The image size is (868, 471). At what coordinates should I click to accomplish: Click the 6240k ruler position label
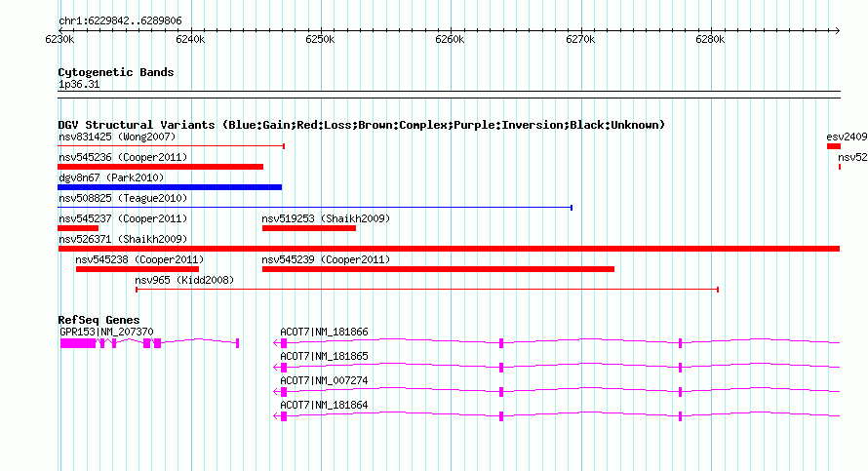tap(190, 39)
